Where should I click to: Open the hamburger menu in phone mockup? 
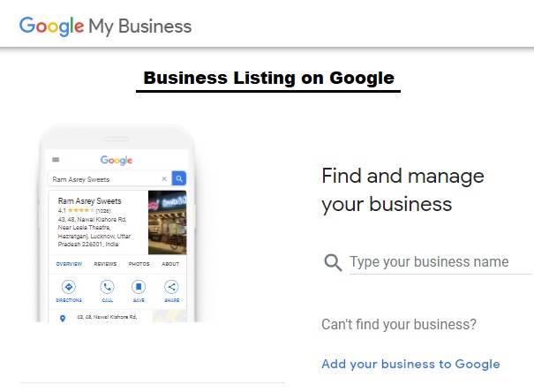pos(56,160)
